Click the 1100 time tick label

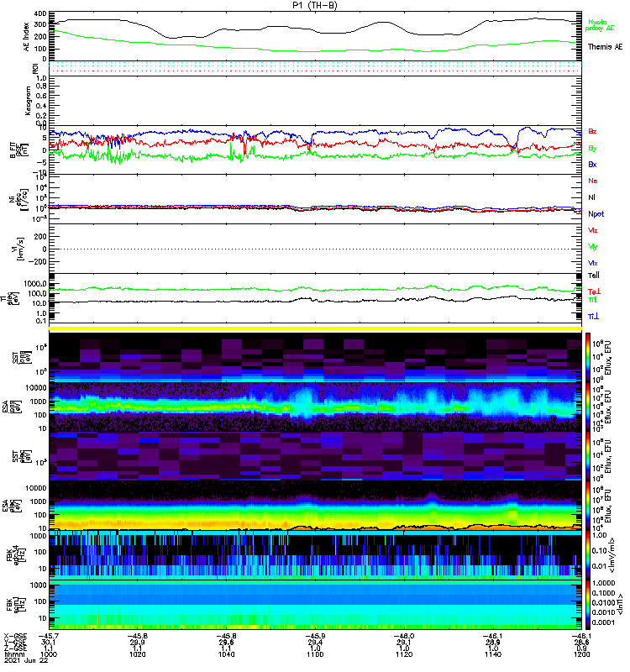[315, 654]
